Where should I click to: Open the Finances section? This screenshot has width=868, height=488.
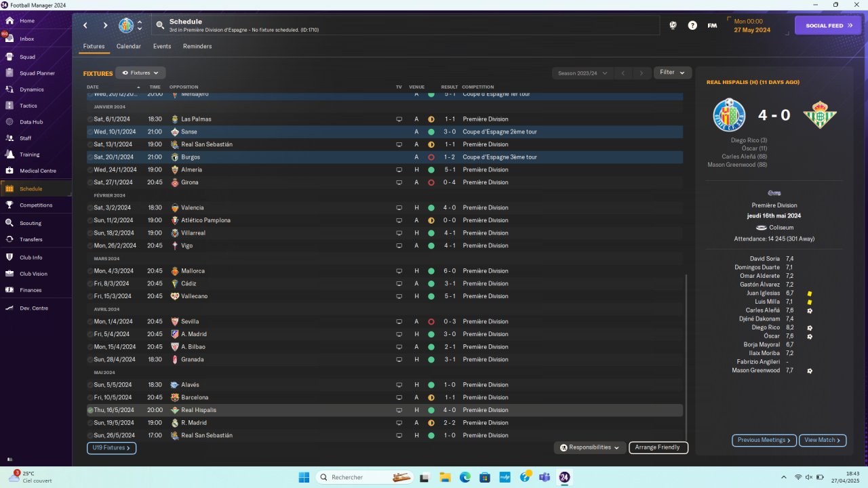click(31, 290)
